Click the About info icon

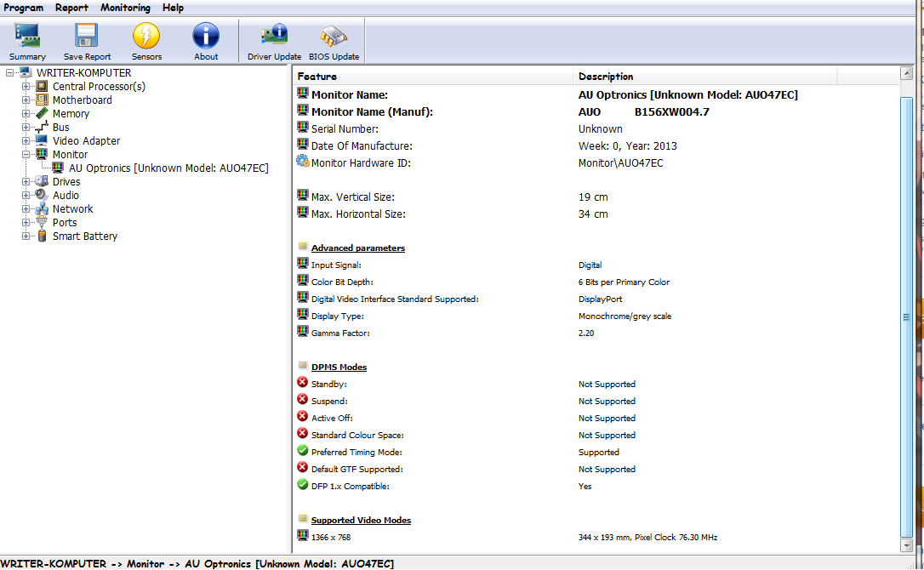point(206,41)
